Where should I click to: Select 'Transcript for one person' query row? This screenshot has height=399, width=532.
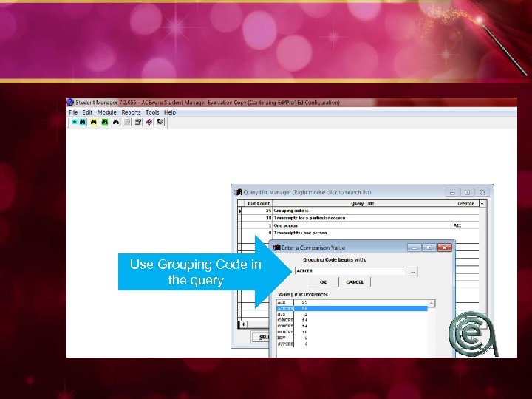360,233
